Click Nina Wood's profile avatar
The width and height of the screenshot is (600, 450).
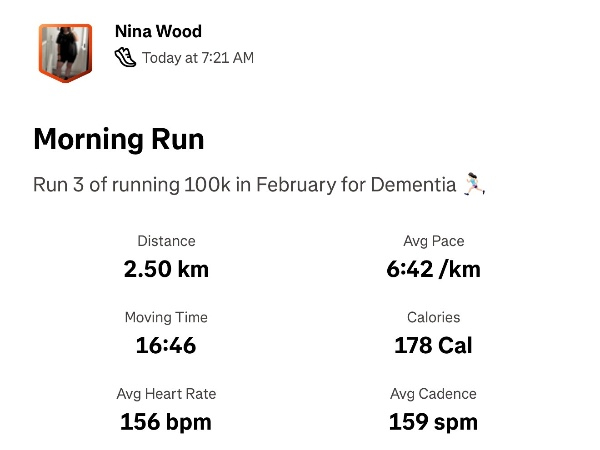tap(65, 50)
